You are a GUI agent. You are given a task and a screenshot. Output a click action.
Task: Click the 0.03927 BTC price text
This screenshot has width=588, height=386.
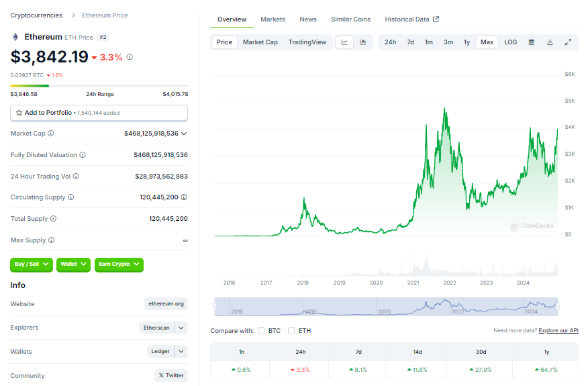point(27,75)
